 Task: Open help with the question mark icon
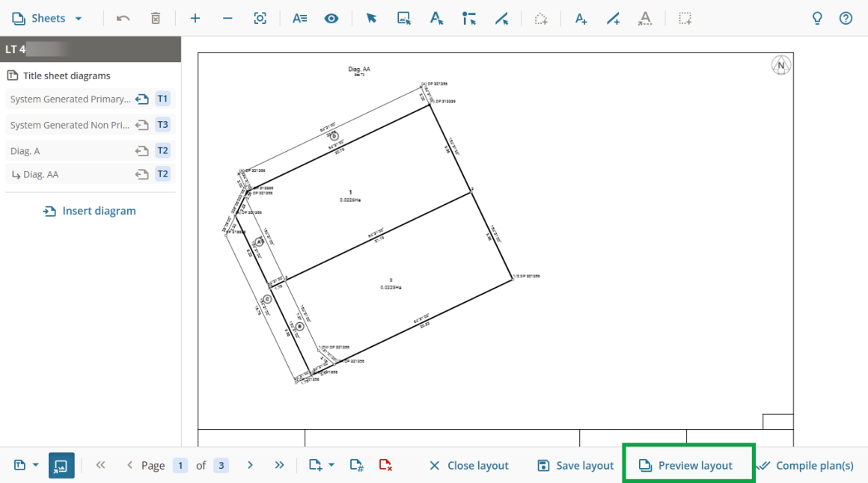pos(846,18)
